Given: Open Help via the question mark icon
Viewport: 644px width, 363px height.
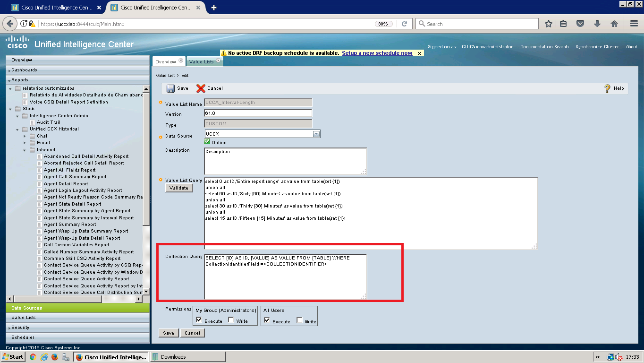Looking at the screenshot, I should (608, 88).
